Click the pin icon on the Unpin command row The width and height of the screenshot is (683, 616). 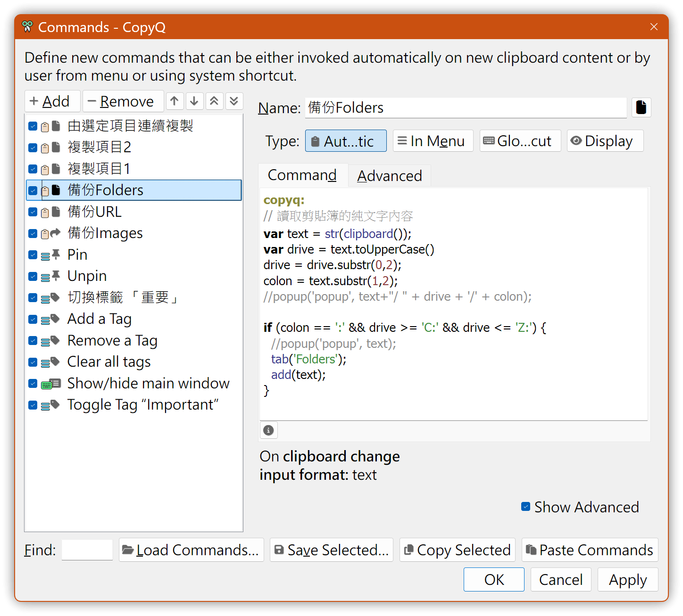[56, 275]
